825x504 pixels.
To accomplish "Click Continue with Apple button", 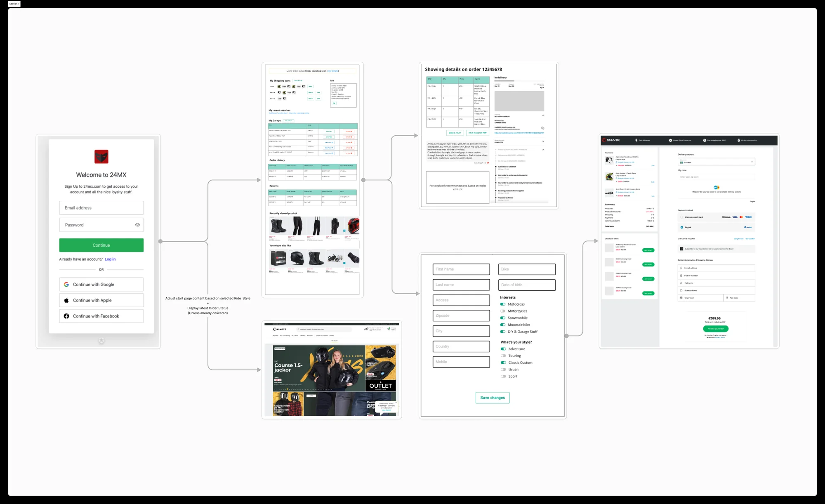I will tap(101, 300).
